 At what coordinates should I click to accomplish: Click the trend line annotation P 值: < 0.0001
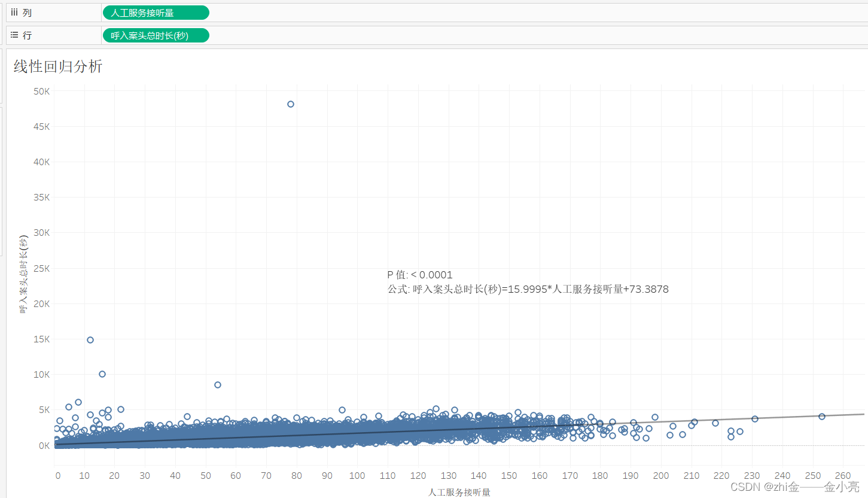[420, 275]
